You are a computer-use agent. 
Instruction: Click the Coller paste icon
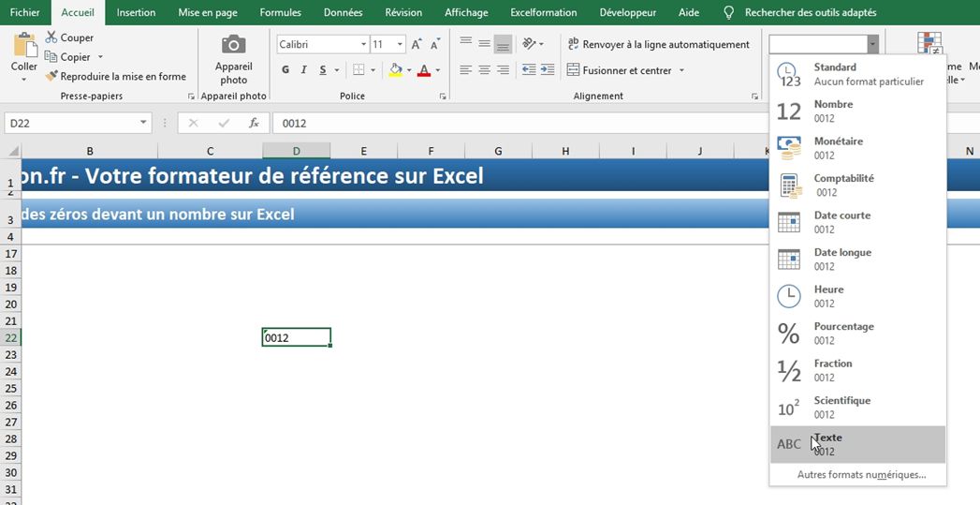[x=23, y=46]
